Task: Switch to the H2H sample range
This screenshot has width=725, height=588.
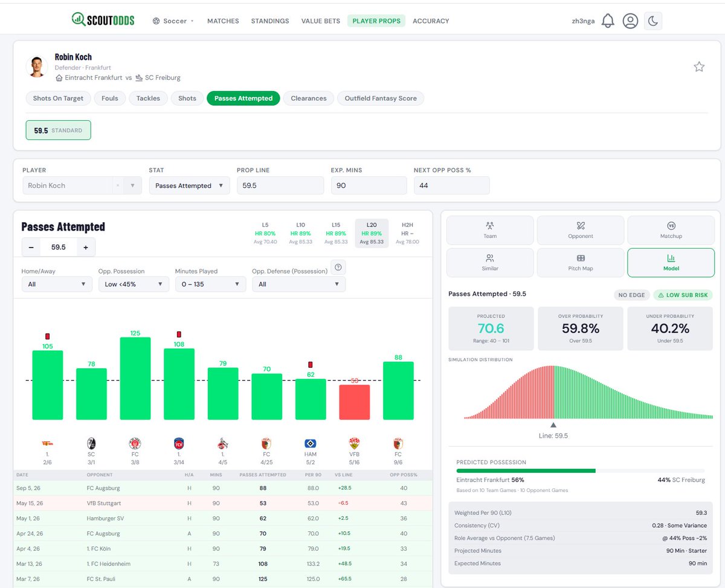Action: (407, 233)
